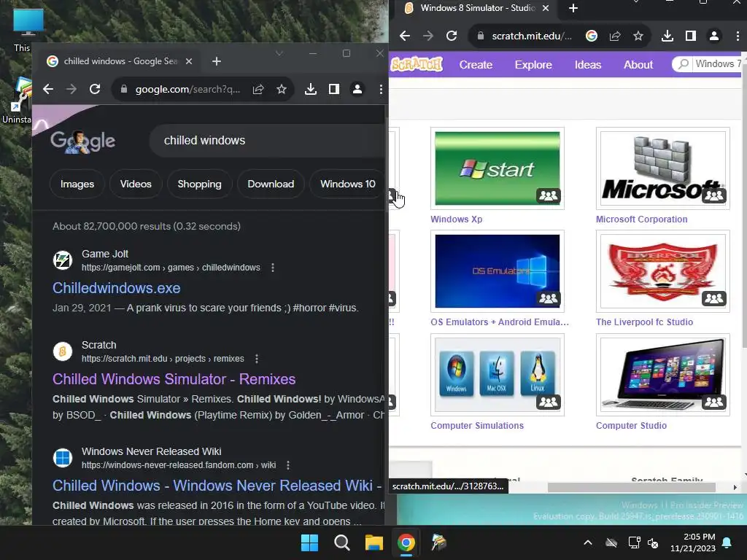Click the Google icon in the Scratch address bar

click(x=591, y=36)
